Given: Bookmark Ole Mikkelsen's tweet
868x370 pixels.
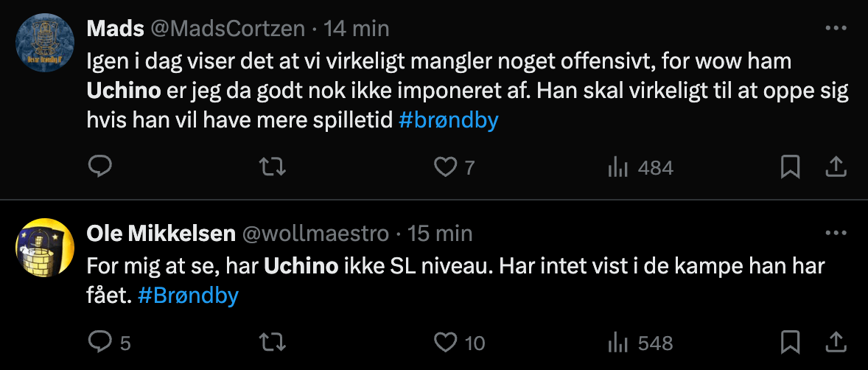Looking at the screenshot, I should [x=790, y=342].
